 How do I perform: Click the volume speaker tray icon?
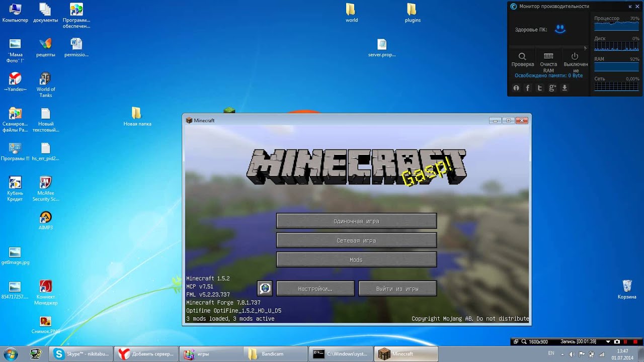[572, 354]
